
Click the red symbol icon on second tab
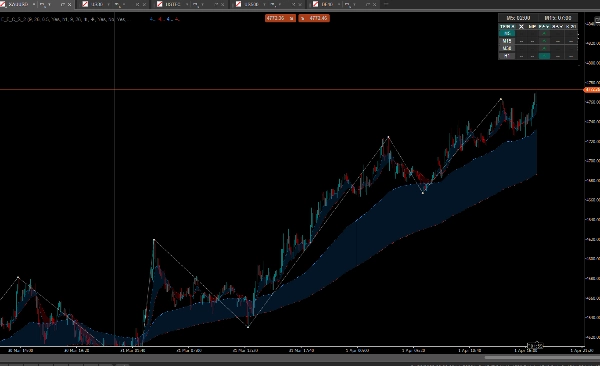tap(85, 4)
